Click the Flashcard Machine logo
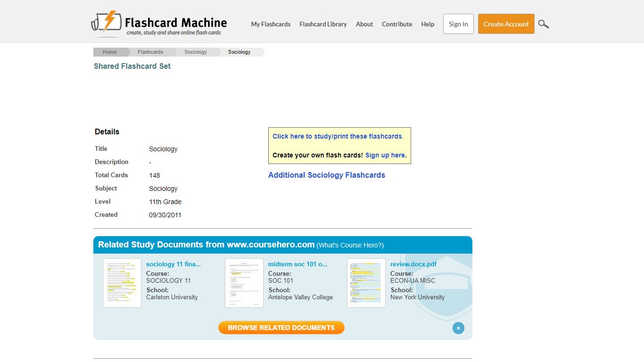 click(x=159, y=24)
